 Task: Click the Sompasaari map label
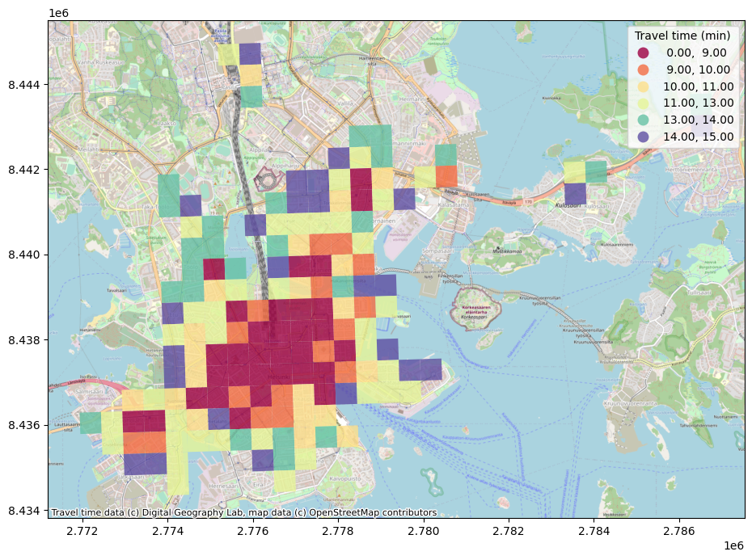pos(438,251)
